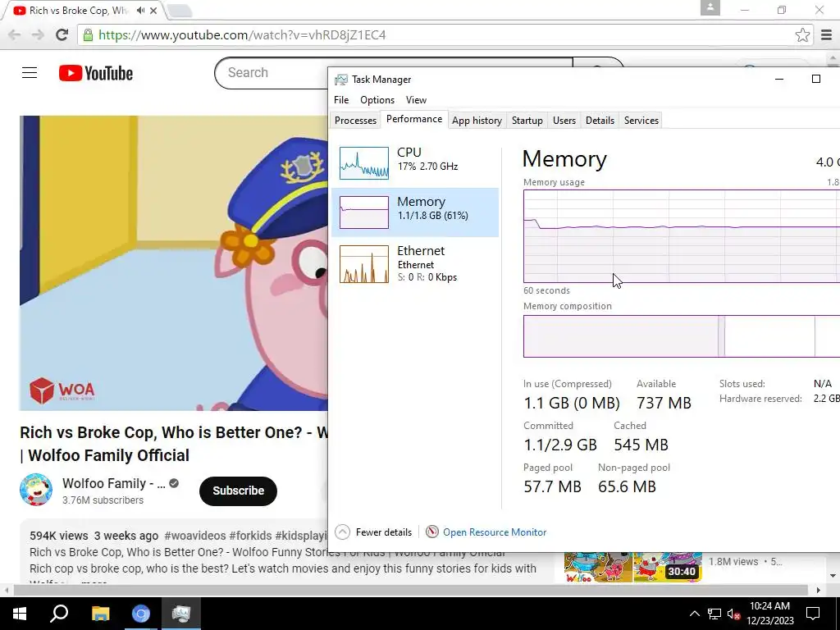Switch to the Services tab
The height and width of the screenshot is (630, 840).
[x=641, y=121]
